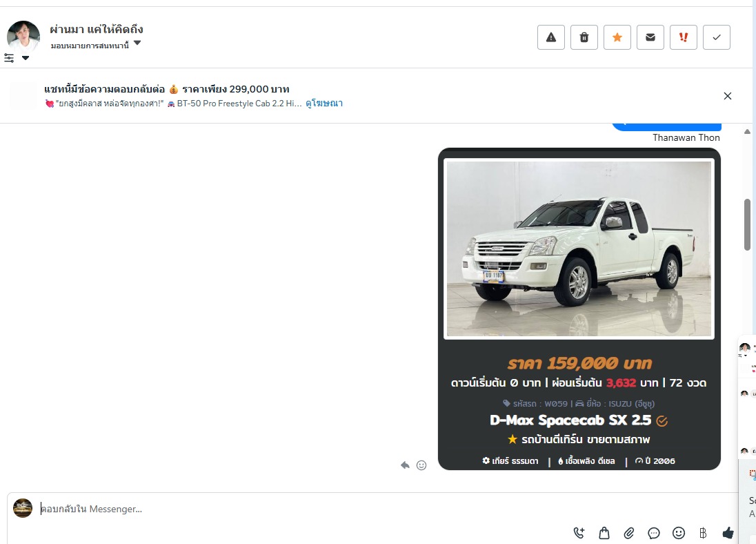
Task: Attach a file with the paperclip icon
Action: pyautogui.click(x=628, y=533)
